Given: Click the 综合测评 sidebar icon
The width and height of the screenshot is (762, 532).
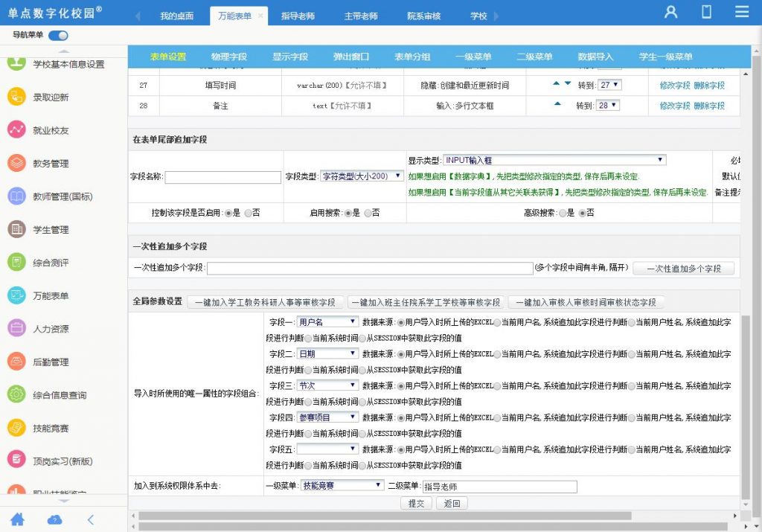Looking at the screenshot, I should [16, 262].
